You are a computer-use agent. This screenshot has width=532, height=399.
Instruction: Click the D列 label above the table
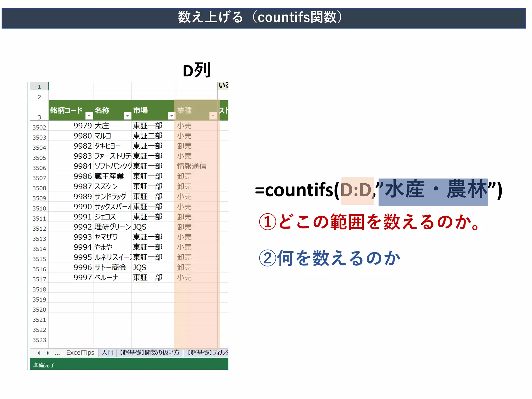(x=197, y=70)
